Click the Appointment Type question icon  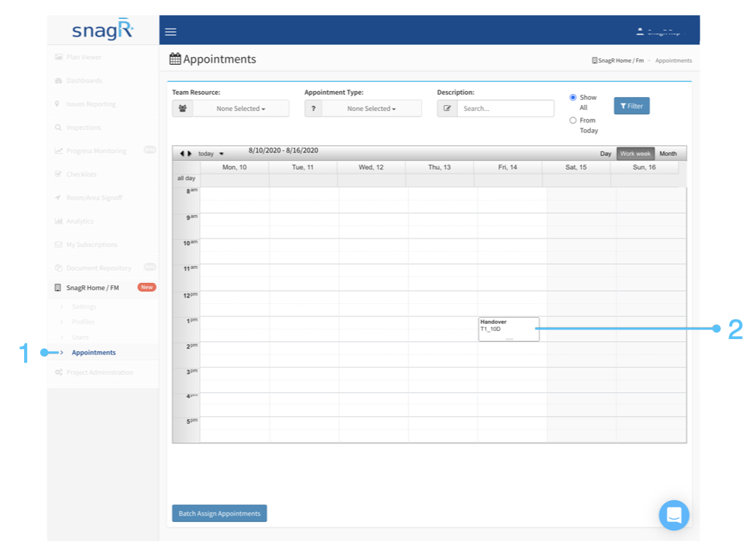point(314,109)
